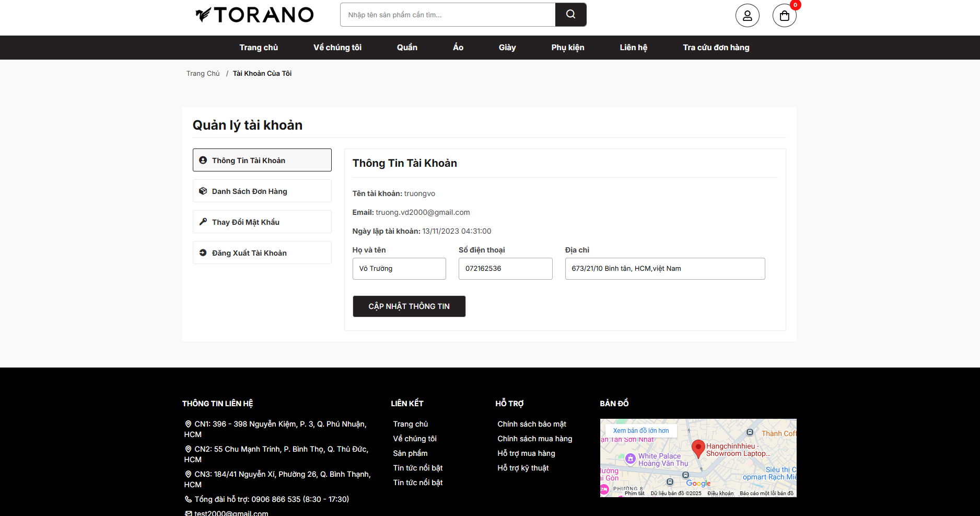This screenshot has height=516, width=980.
Task: Click Xem bản đồ lớn hơn link
Action: point(640,431)
